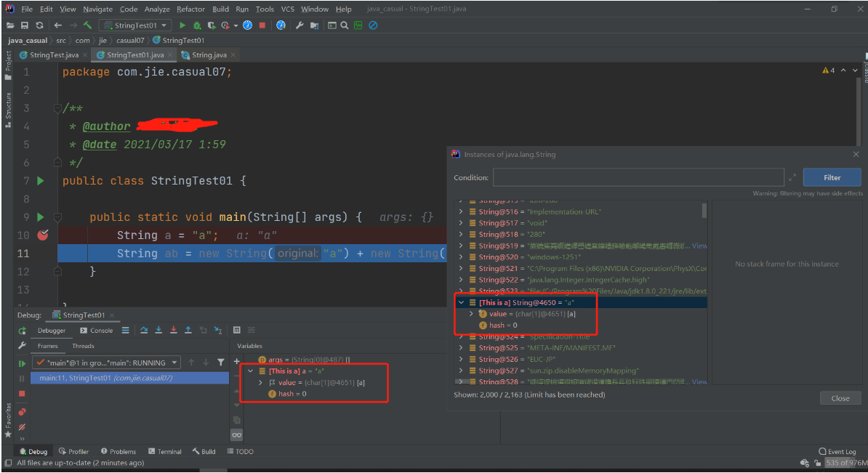Image resolution: width=868 pixels, height=473 pixels.
Task: Click the Evaluate Expression calculator icon
Action: (237, 331)
